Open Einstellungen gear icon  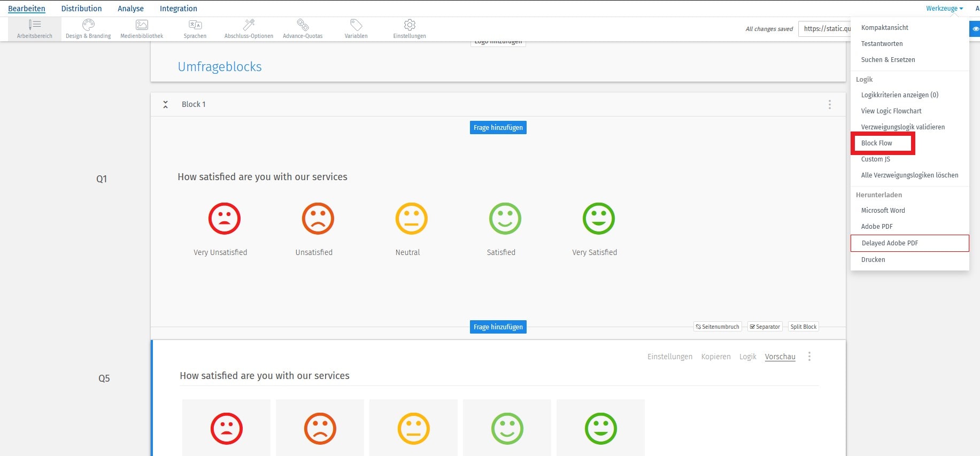[410, 25]
